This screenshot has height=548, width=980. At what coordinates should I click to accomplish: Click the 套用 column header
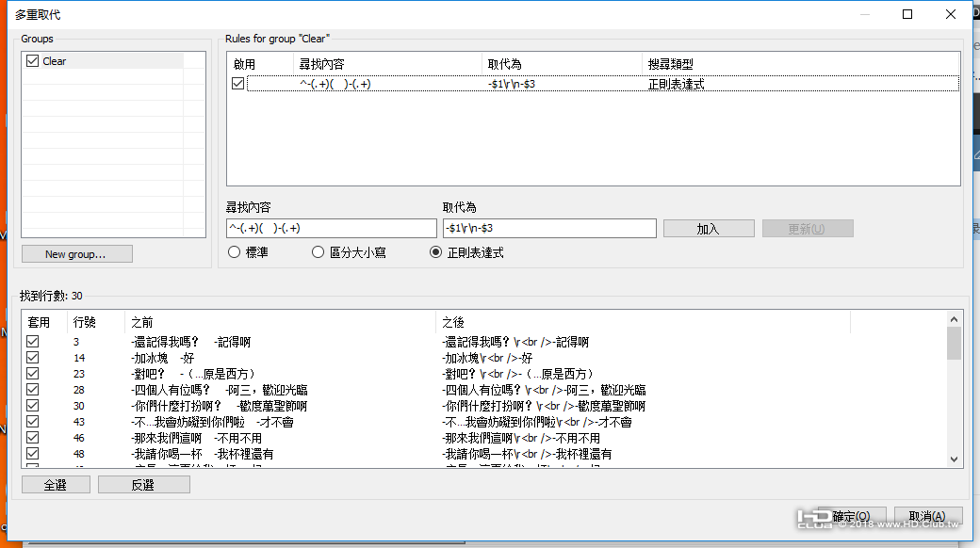point(44,322)
